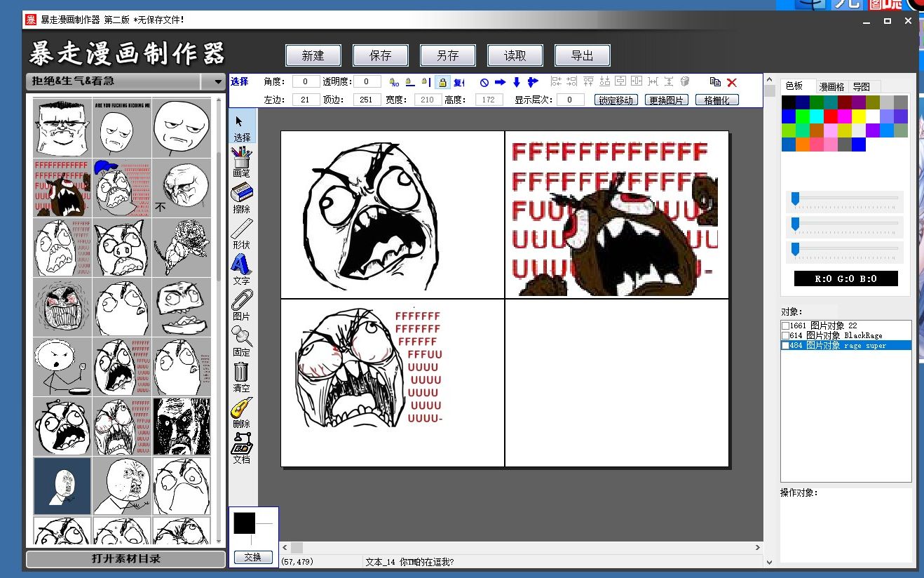Click the cube icon in options bar
This screenshot has width=924, height=578.
point(685,81)
